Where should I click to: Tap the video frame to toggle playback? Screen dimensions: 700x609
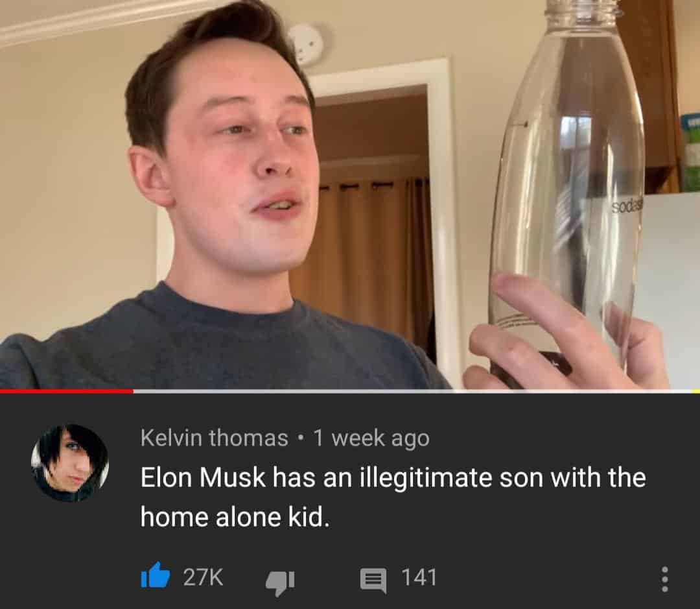(350, 195)
